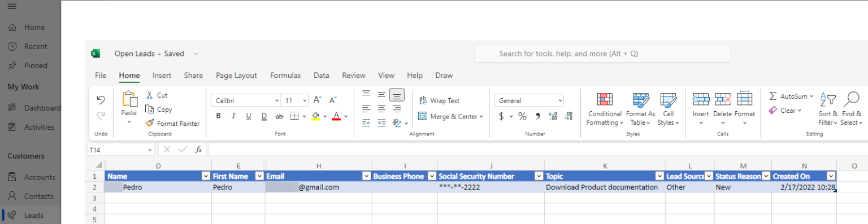The width and height of the screenshot is (868, 224).
Task: Click the Undo arrow icon
Action: tap(101, 100)
